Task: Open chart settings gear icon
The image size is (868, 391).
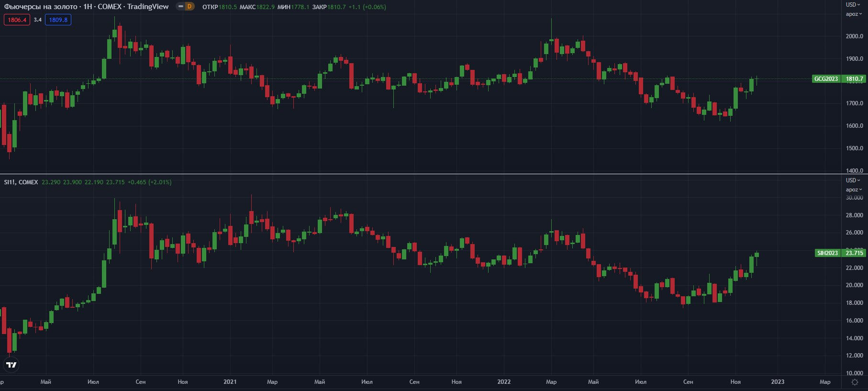Action: (x=855, y=382)
